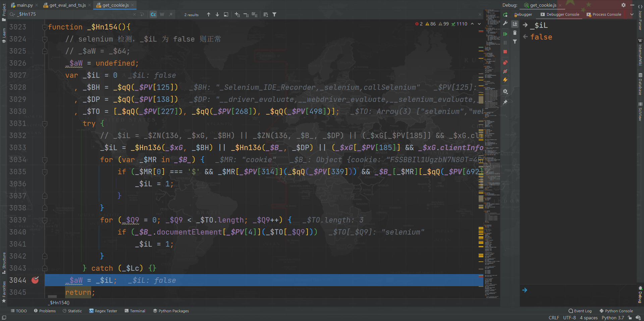Go to next search occurrence
The image size is (644, 321).
(x=217, y=14)
